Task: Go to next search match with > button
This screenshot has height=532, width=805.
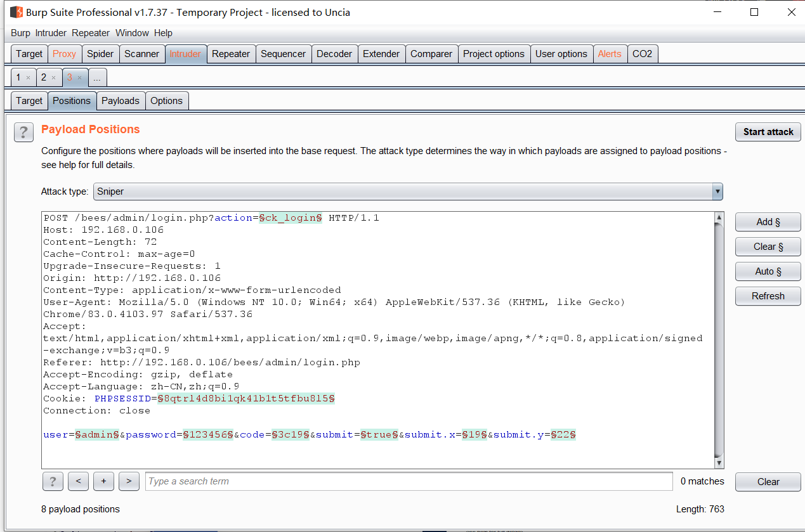Action: (129, 481)
